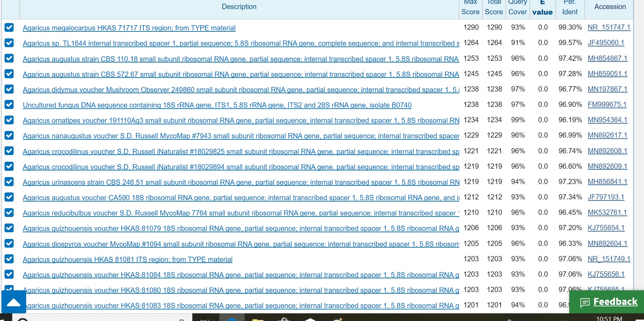Untick checkbox beside Agaricus guizhouensis HKAS 81081
The height and width of the screenshot is (321, 644).
point(9,259)
